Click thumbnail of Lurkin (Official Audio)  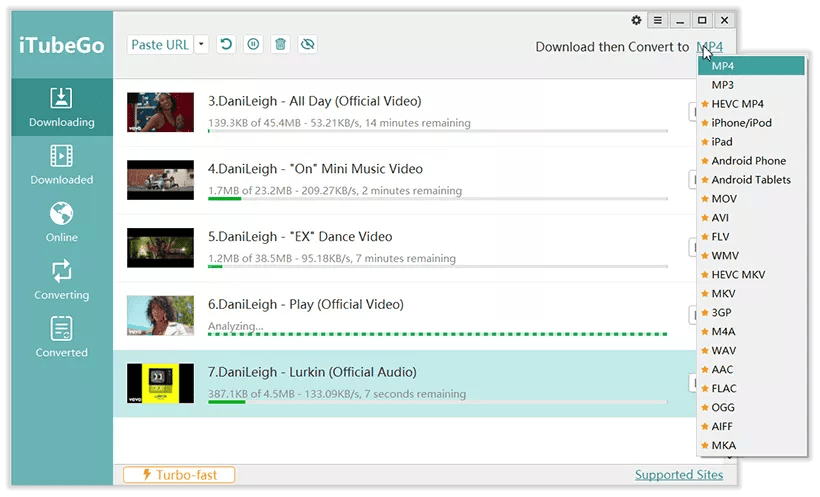coord(161,383)
